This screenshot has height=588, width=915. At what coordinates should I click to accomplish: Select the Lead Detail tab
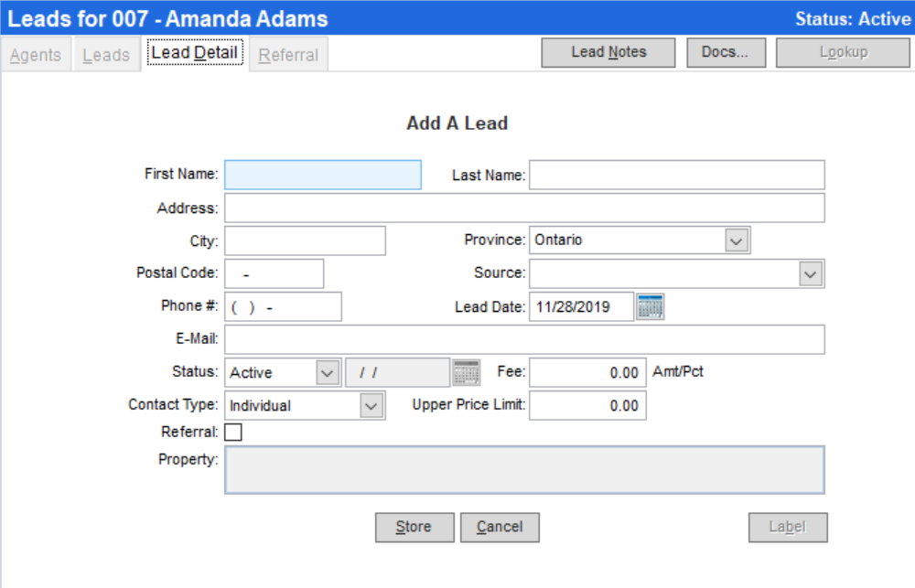195,53
